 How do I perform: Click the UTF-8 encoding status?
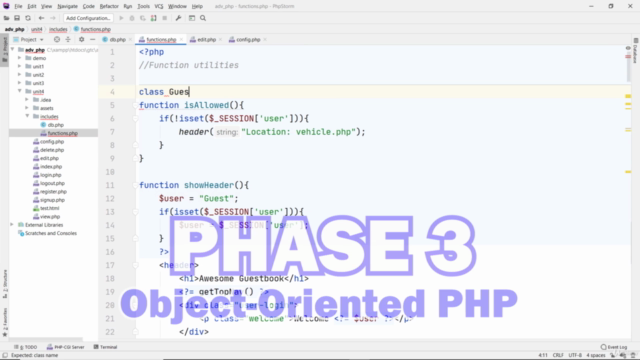tap(575, 355)
